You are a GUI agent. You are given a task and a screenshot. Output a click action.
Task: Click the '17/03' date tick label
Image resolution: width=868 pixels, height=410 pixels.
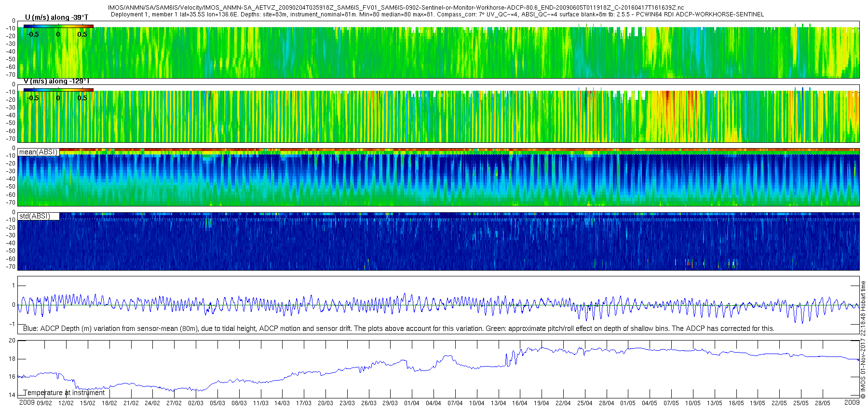tap(304, 403)
